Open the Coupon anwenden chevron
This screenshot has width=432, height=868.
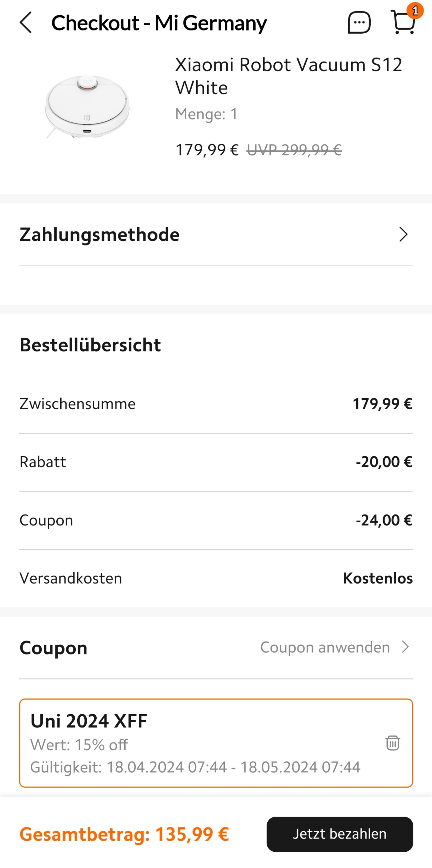pyautogui.click(x=405, y=647)
